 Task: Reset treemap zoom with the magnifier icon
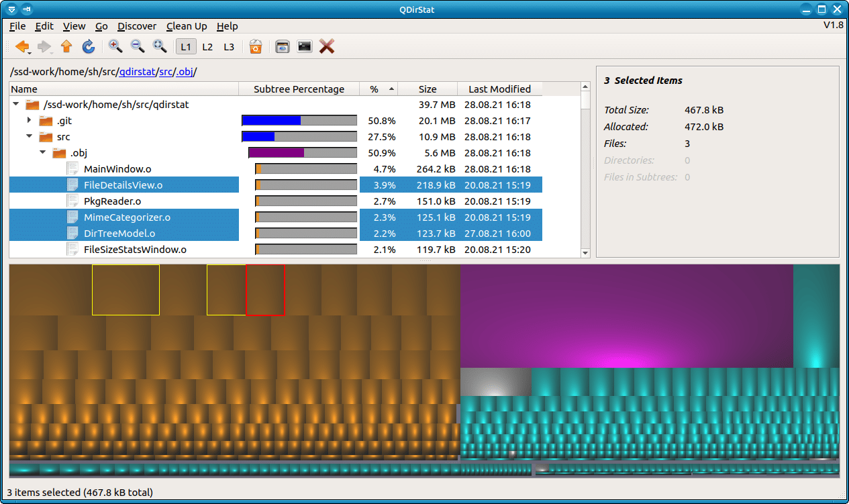(x=160, y=46)
